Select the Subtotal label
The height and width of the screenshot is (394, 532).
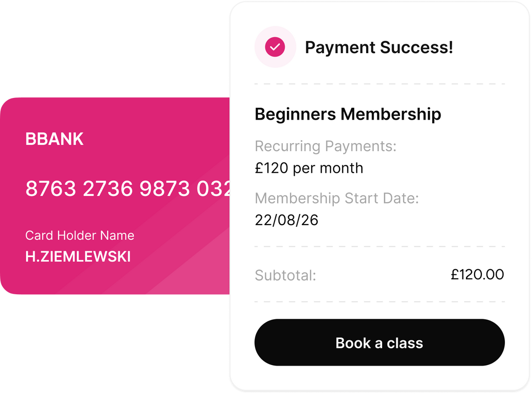(286, 275)
